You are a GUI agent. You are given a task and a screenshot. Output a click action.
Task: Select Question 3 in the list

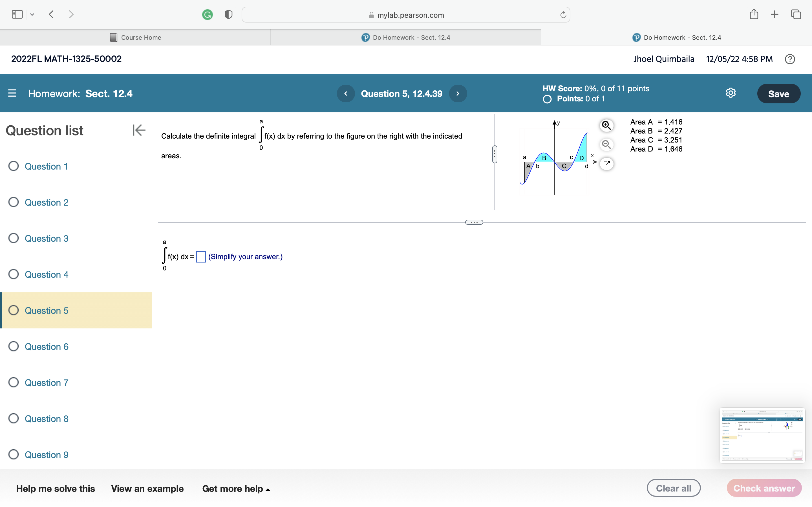point(46,238)
